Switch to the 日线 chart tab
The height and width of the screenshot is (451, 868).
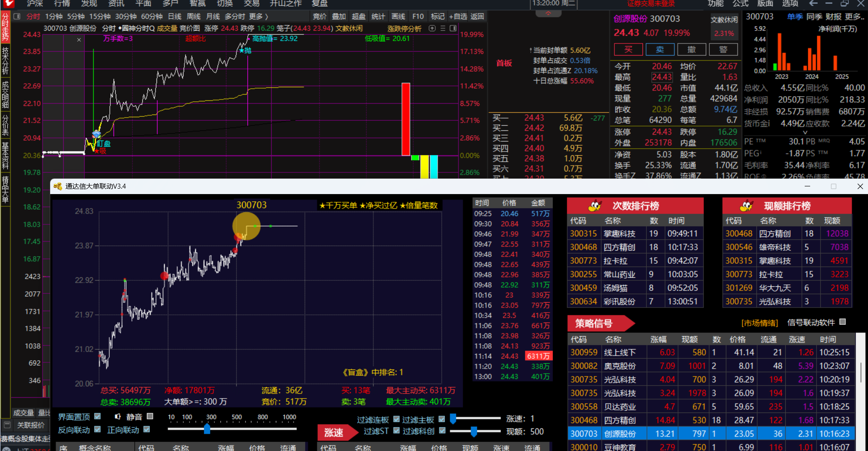pyautogui.click(x=175, y=16)
